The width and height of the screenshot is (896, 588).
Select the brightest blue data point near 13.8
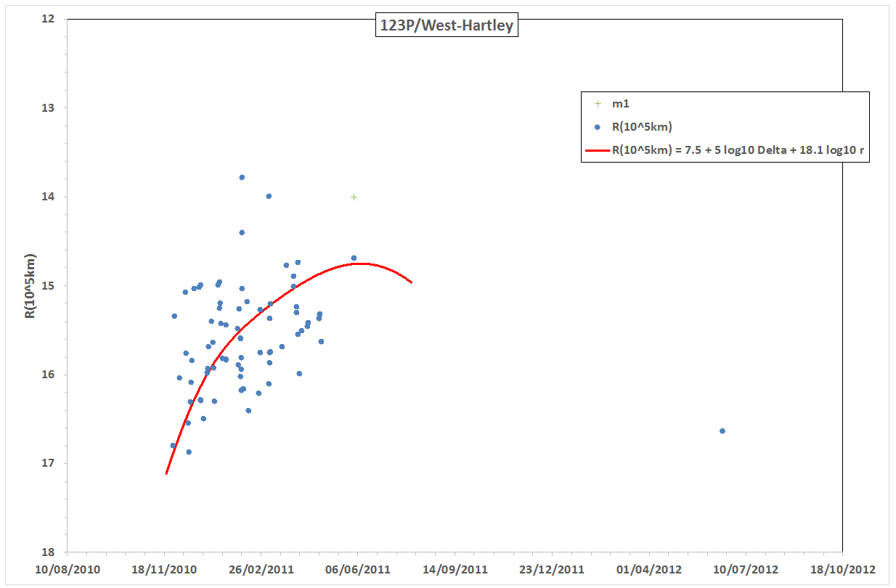(x=242, y=177)
